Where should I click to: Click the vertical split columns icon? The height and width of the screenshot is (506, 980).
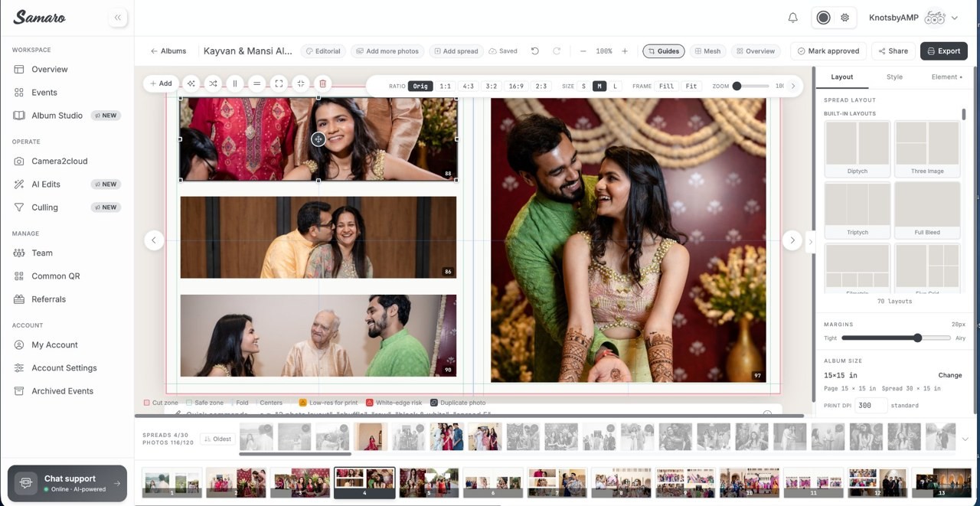[x=235, y=83]
